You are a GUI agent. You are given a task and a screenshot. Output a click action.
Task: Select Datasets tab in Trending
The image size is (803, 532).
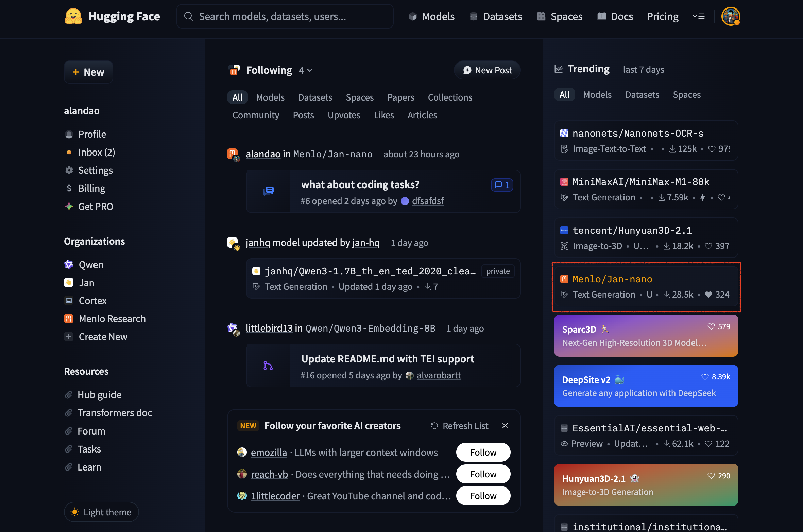pyautogui.click(x=642, y=95)
